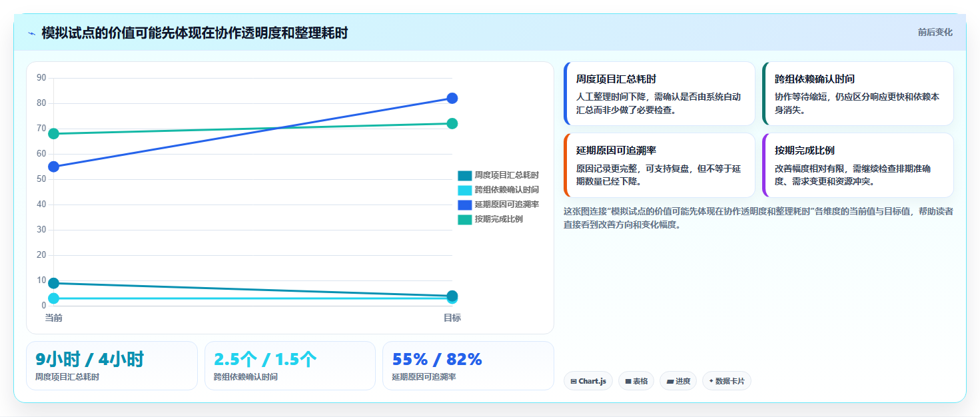
Task: Open the 延期原因可追溯率 description card
Action: click(x=659, y=165)
